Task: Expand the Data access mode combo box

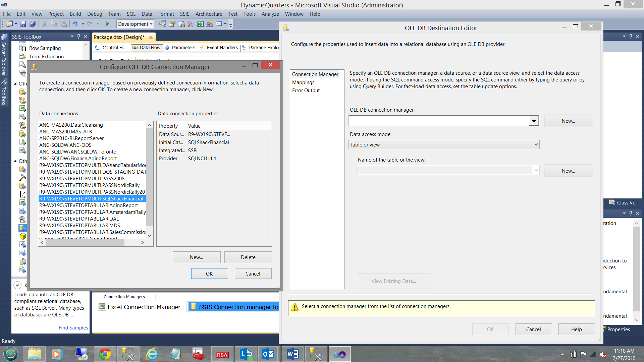Action: [x=536, y=145]
